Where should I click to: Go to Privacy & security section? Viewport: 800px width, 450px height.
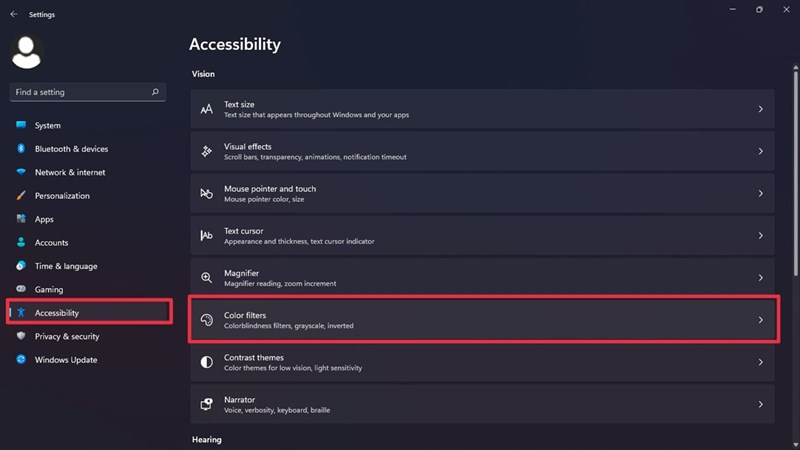(67, 337)
